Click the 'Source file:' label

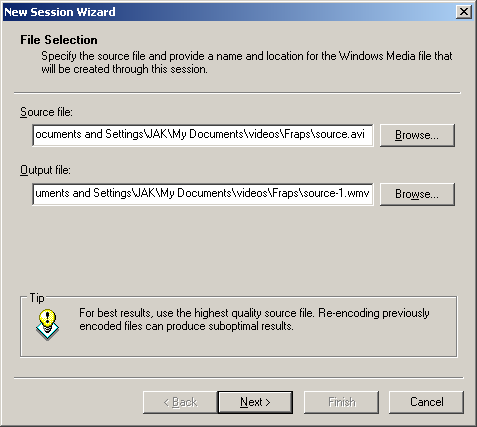pos(46,112)
